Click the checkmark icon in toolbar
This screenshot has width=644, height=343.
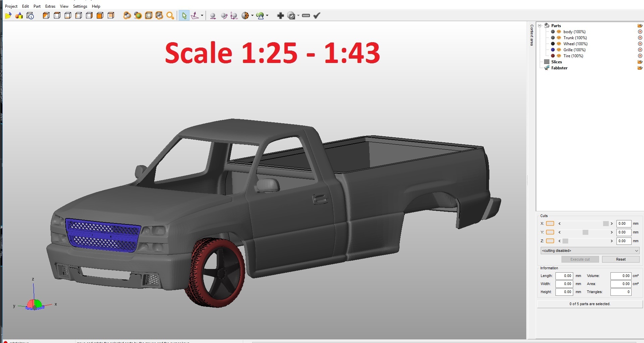click(x=317, y=15)
